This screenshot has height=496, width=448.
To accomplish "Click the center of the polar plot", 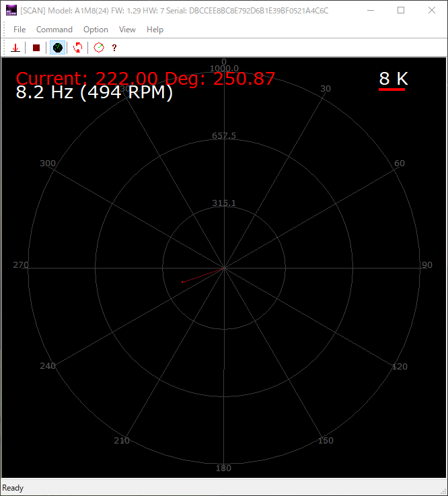I will point(224,268).
